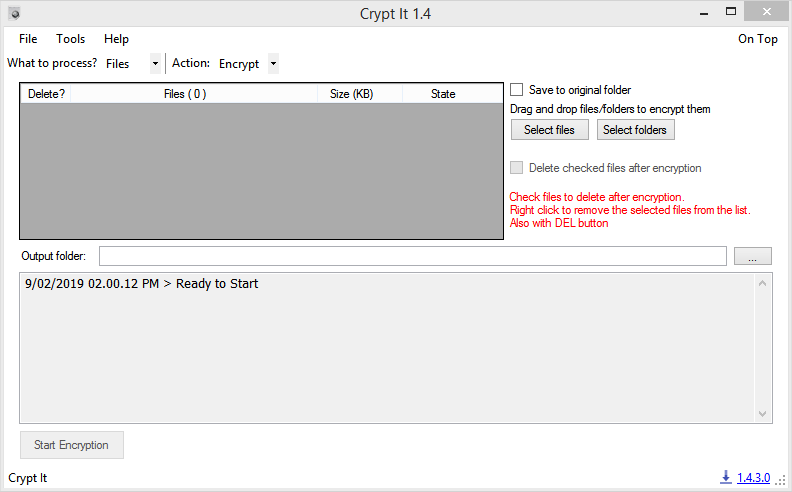Click the State column header
The width and height of the screenshot is (792, 492).
point(453,94)
